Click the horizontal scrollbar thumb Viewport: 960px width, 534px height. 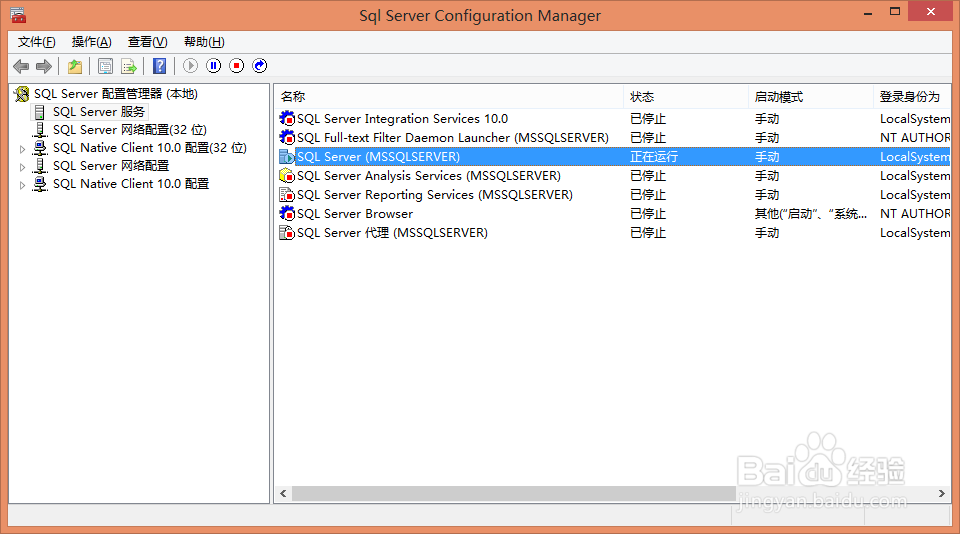pyautogui.click(x=514, y=493)
